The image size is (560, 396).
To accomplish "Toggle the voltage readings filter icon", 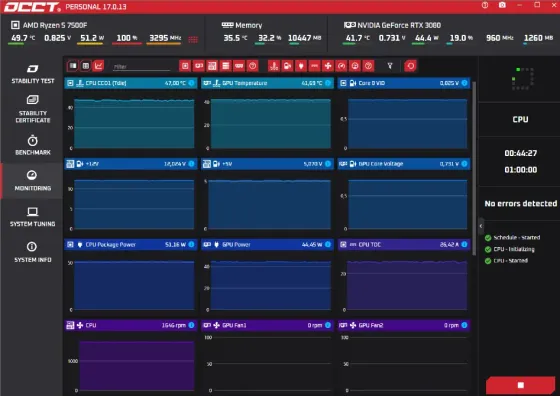I will tap(288, 66).
